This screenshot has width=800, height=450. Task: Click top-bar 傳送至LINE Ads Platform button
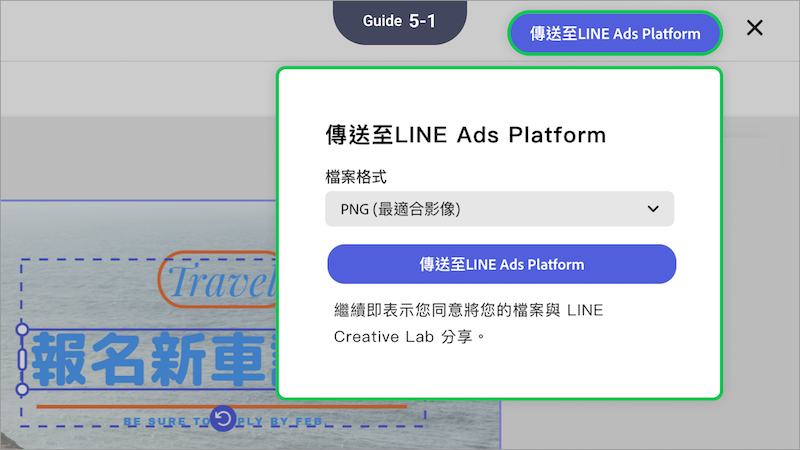pyautogui.click(x=614, y=33)
